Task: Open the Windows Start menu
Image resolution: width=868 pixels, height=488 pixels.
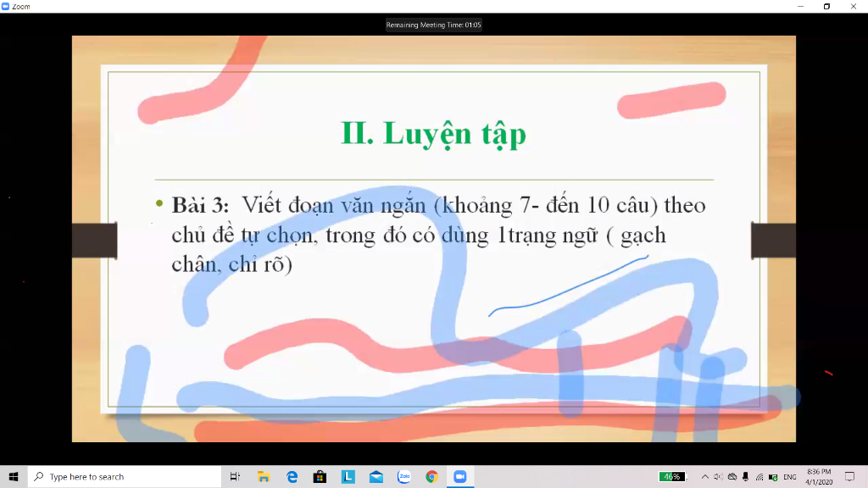Action: (x=14, y=476)
